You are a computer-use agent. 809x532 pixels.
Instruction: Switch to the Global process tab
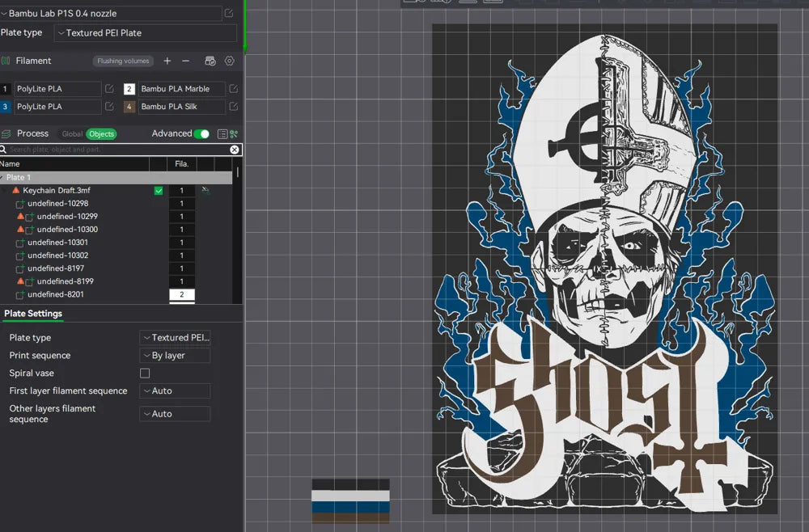click(72, 134)
